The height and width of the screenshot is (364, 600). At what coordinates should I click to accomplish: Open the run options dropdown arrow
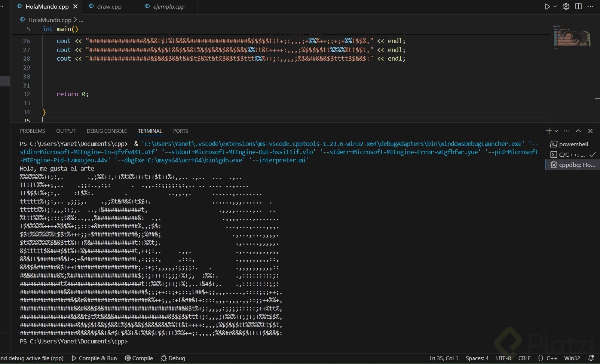coord(555,6)
